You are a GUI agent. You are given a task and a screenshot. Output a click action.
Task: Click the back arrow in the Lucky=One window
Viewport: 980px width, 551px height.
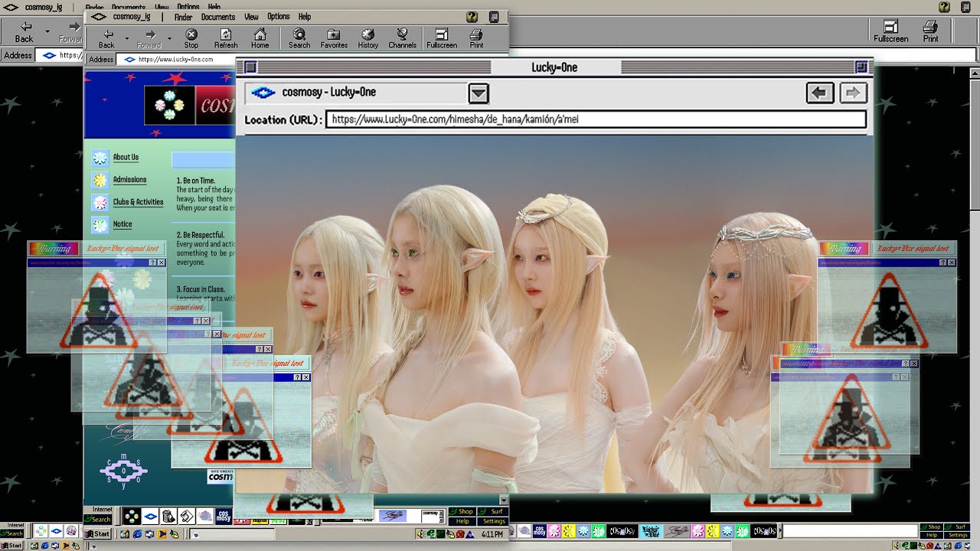[819, 93]
